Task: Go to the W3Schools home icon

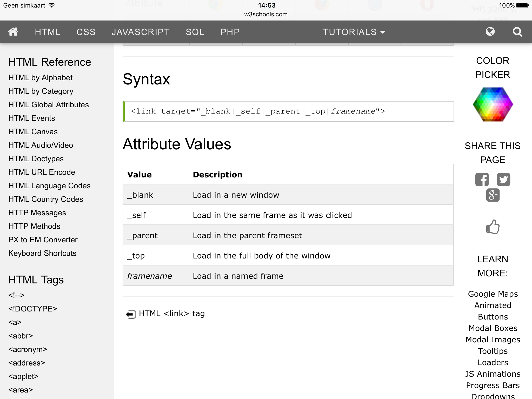Action: point(13,32)
